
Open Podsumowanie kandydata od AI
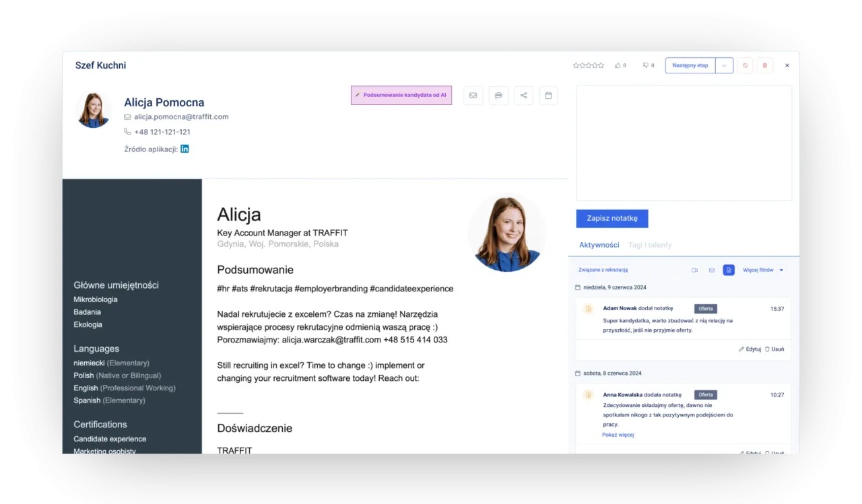coord(401,95)
